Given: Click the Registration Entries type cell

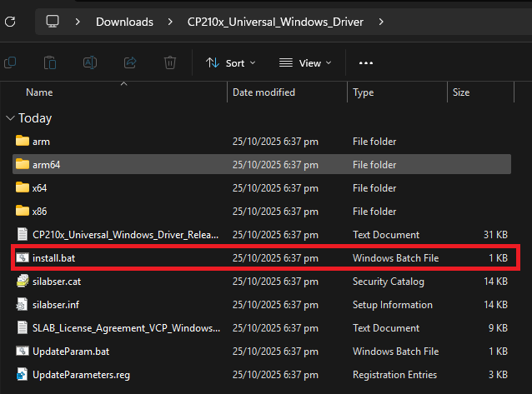Looking at the screenshot, I should pos(394,375).
